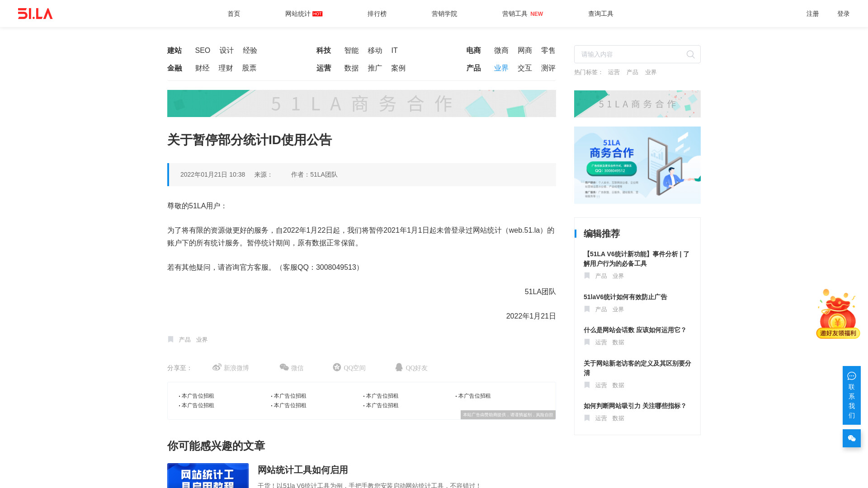868x488 pixels.
Task: Select the 建站 category
Action: [175, 51]
